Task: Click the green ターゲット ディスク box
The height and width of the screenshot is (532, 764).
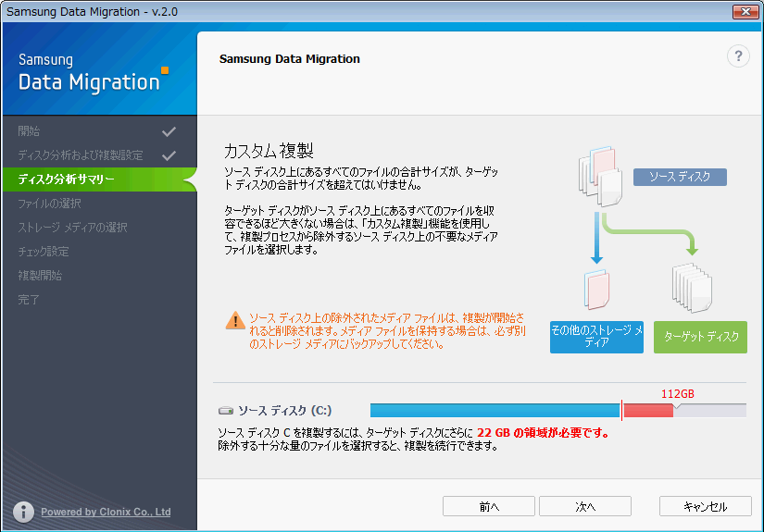Action: tap(699, 337)
